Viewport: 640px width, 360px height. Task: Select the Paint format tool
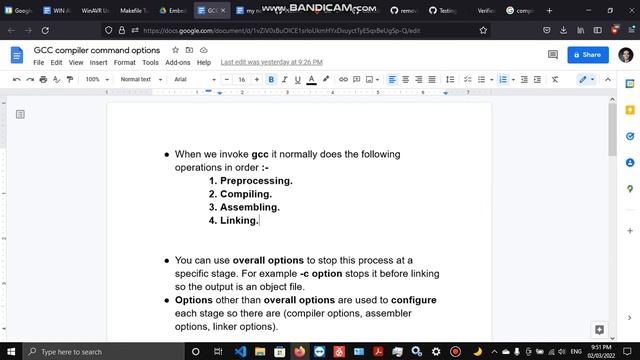[70, 80]
